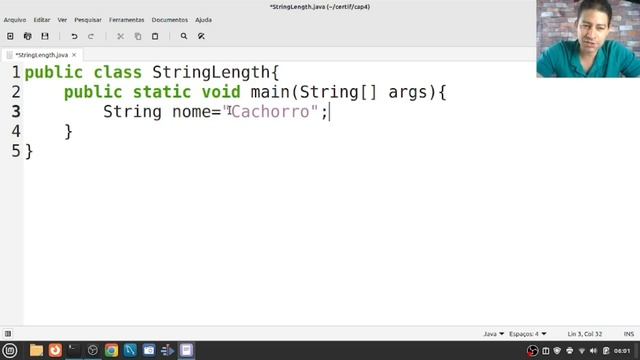Click the OBS recording tray icon
The width and height of the screenshot is (640, 360).
533,351
